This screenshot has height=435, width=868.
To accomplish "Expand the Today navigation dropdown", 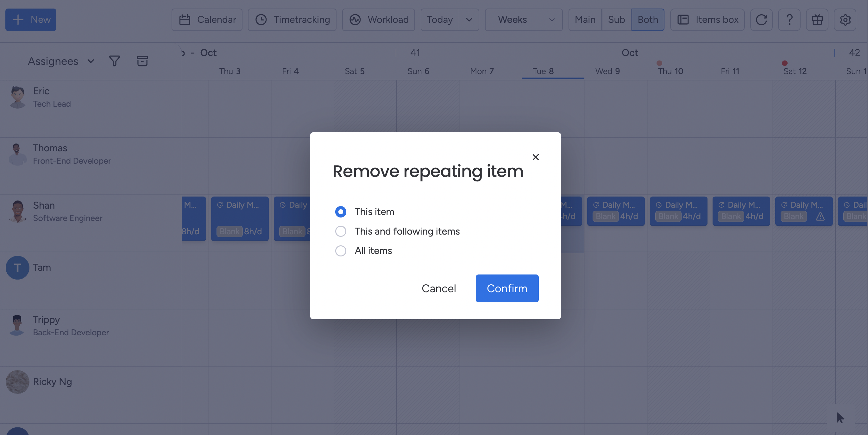I will click(x=469, y=20).
